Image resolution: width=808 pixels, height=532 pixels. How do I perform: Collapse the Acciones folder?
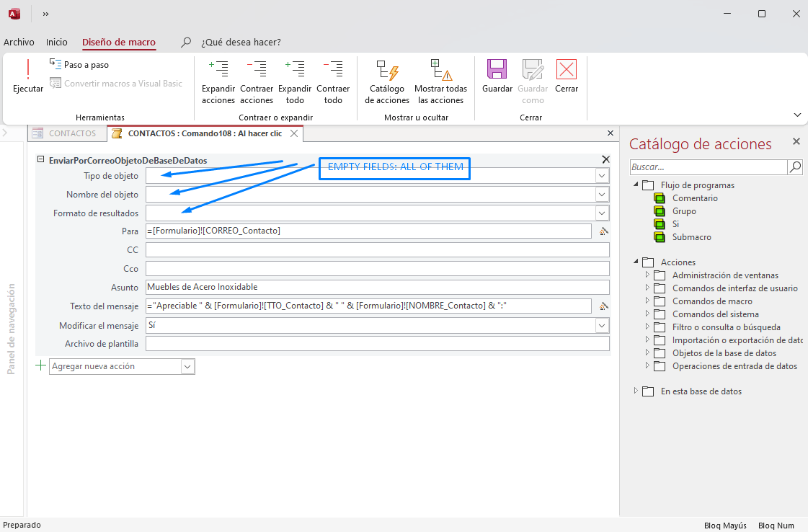pos(636,262)
